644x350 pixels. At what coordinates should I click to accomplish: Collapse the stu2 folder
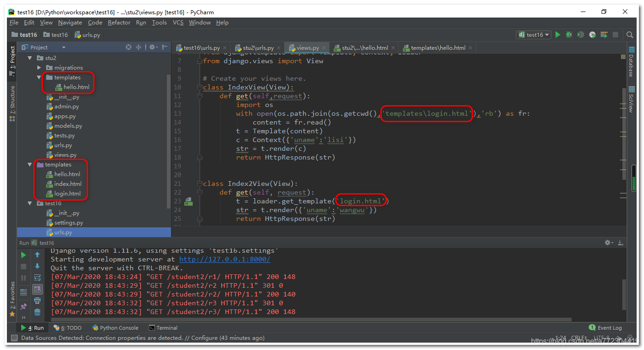coord(30,58)
